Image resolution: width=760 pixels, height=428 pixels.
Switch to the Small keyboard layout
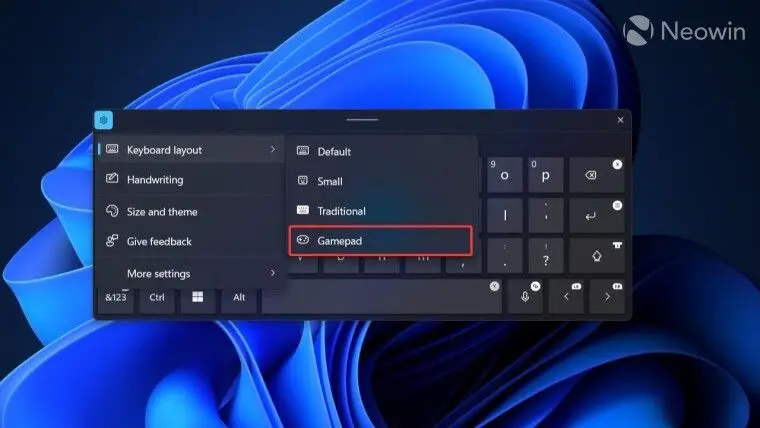click(380, 181)
